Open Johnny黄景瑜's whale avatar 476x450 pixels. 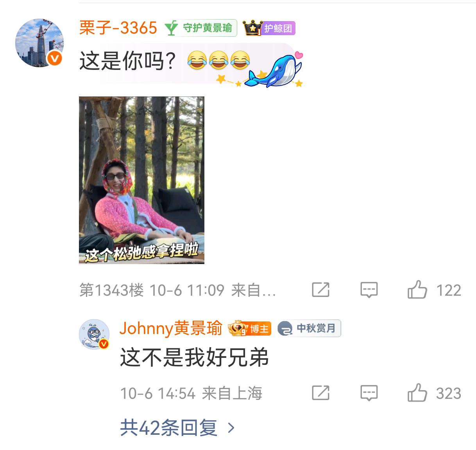click(94, 334)
